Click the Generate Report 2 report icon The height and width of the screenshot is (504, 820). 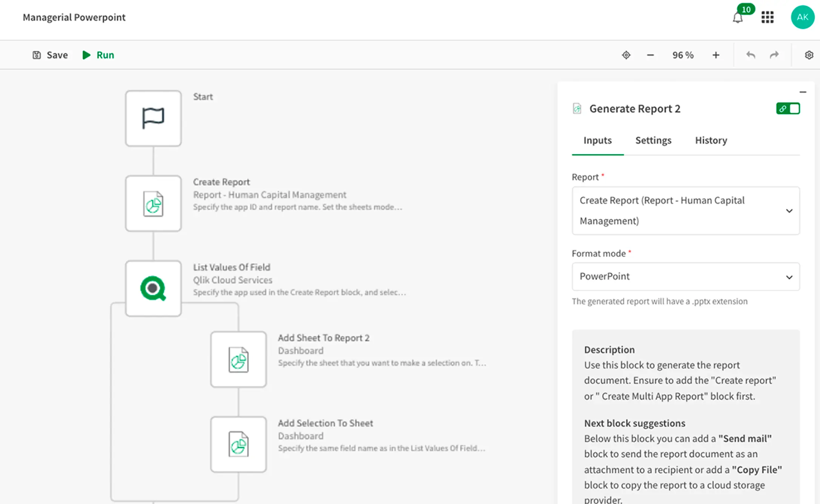tap(576, 108)
